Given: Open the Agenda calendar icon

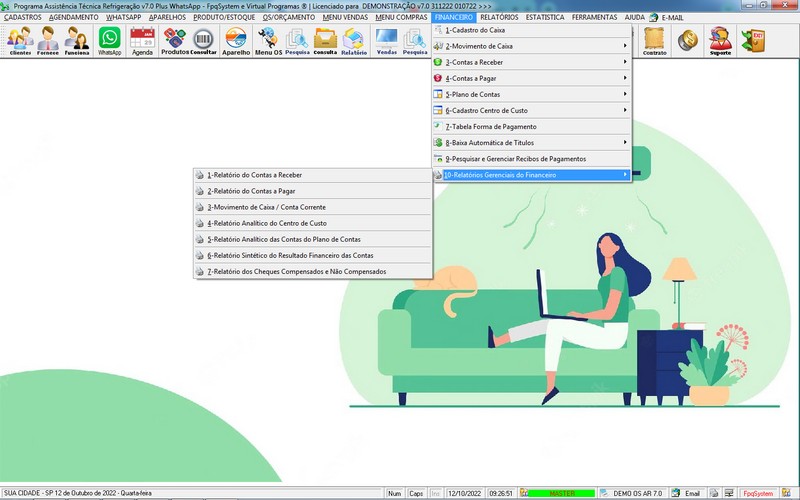Looking at the screenshot, I should 142,41.
